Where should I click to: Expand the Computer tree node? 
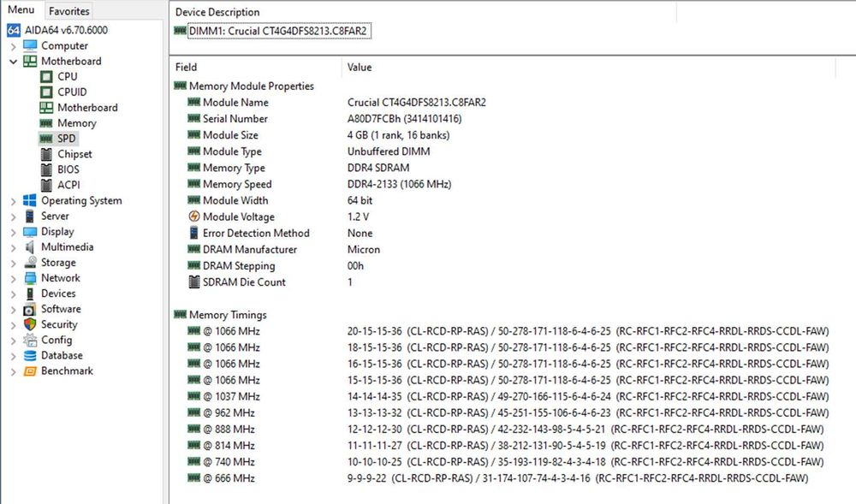pos(14,46)
